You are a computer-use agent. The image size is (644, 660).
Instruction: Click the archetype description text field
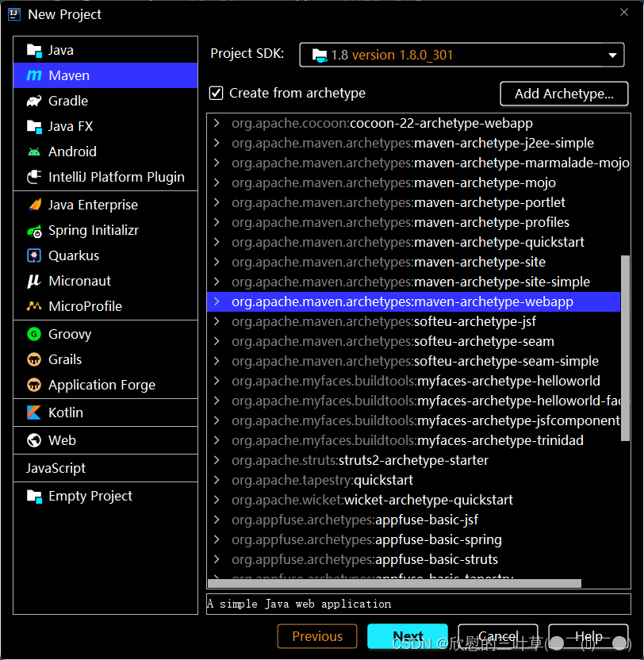click(x=419, y=604)
